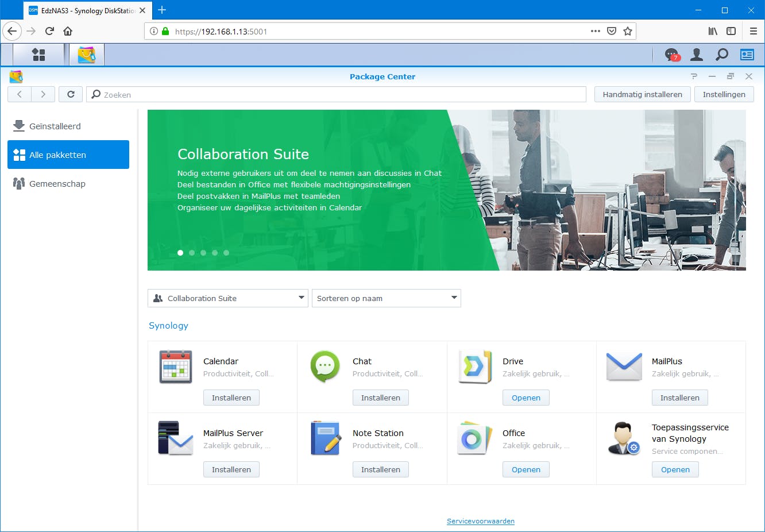Open Toepassingsservice van Synology

coord(675,469)
